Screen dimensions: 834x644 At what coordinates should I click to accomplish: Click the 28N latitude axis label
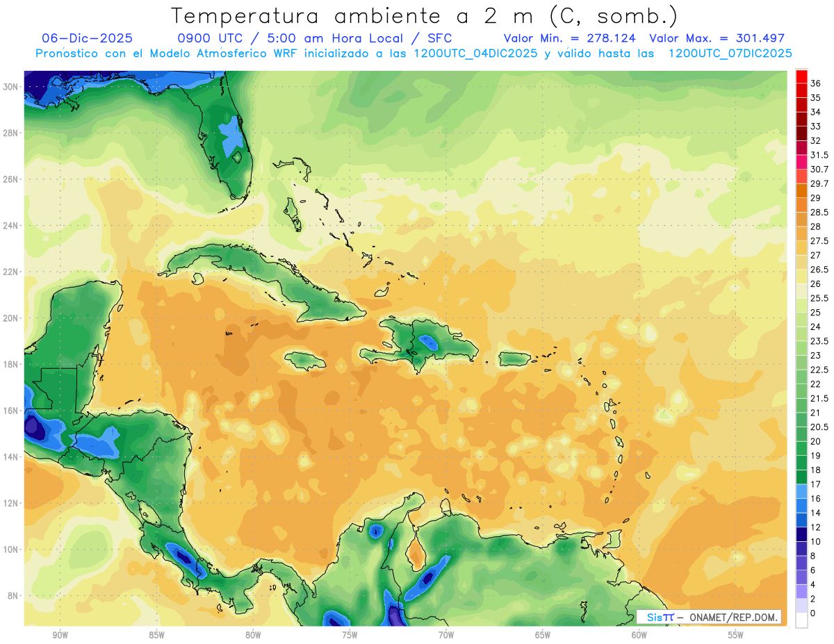[10, 133]
